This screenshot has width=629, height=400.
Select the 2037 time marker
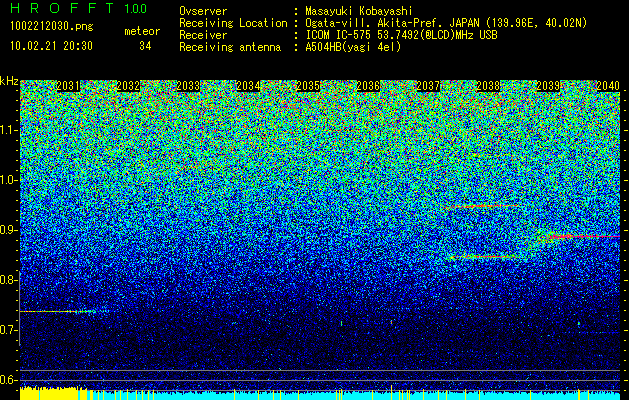428,86
